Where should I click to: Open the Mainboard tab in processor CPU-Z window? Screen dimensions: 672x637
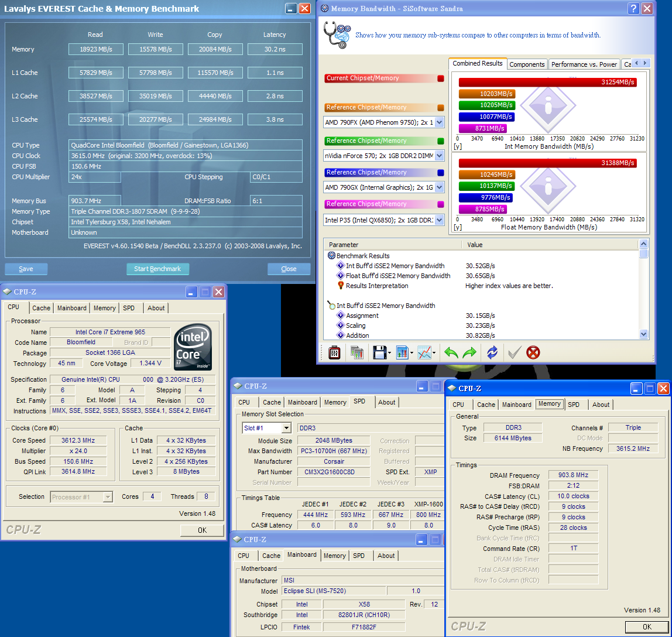(71, 308)
